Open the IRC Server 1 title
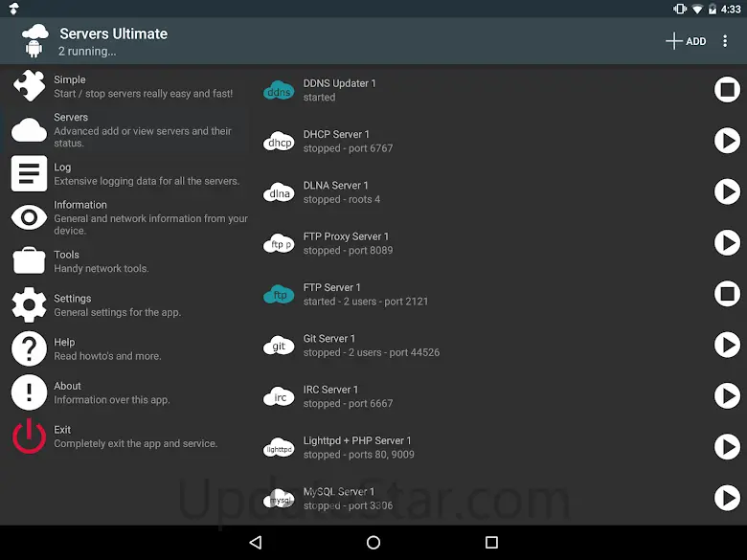 [330, 390]
